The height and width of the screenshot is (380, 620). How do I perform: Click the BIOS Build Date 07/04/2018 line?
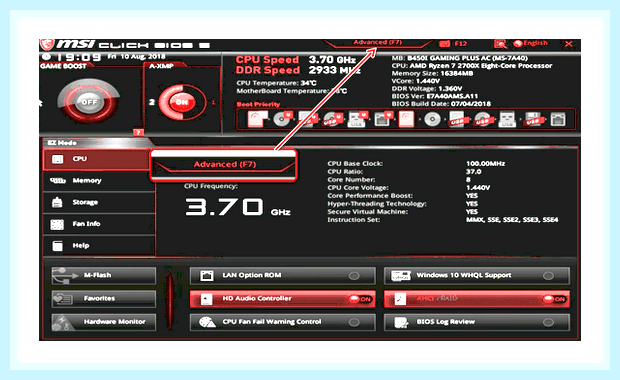coord(441,104)
